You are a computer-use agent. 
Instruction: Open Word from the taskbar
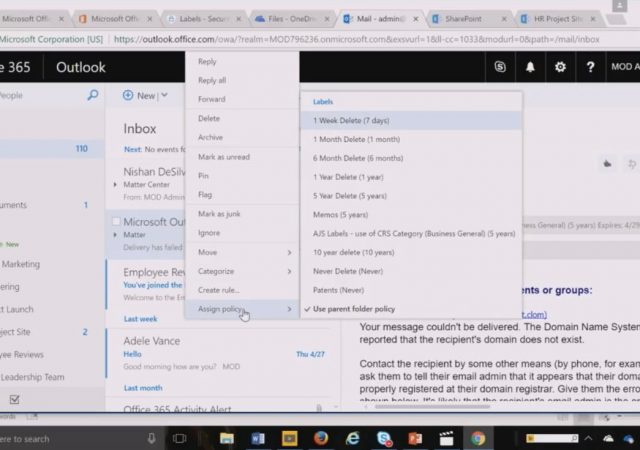tap(258, 439)
